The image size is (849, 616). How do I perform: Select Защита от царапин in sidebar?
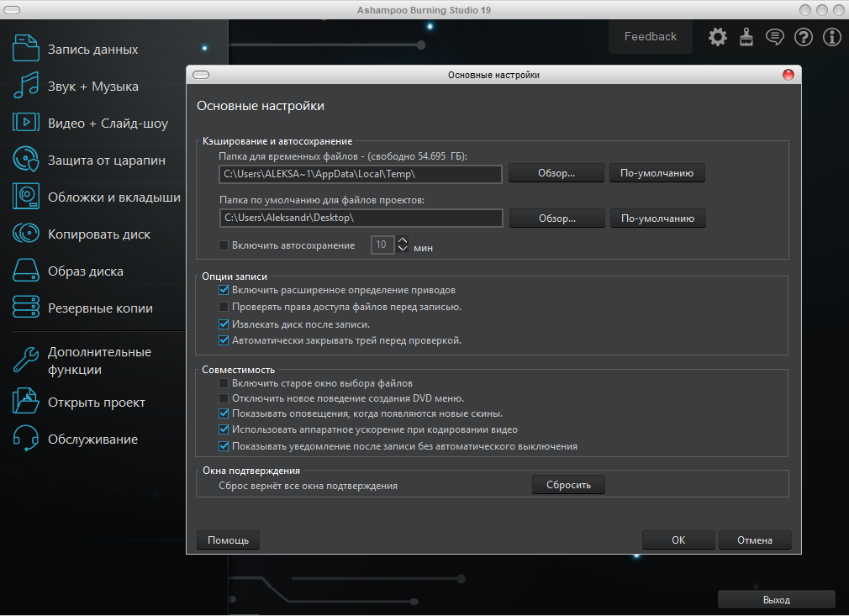pos(107,161)
